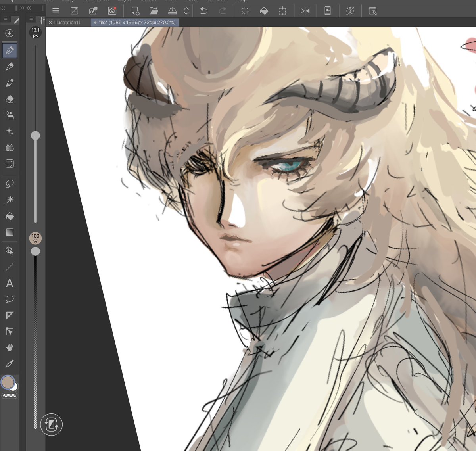Screen dimensions: 476x451
Task: Click the brush and chain link icon
Action: [93, 11]
